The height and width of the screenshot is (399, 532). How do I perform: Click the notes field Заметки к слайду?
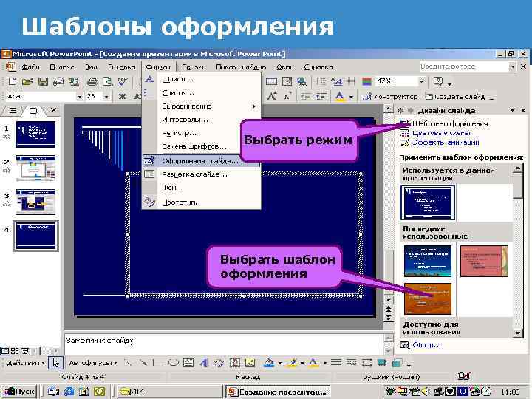[x=224, y=344]
